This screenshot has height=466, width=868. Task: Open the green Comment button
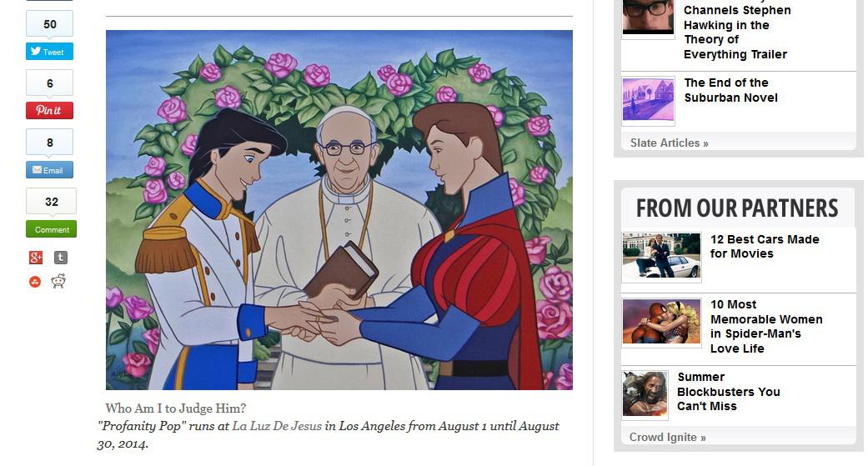[x=51, y=229]
